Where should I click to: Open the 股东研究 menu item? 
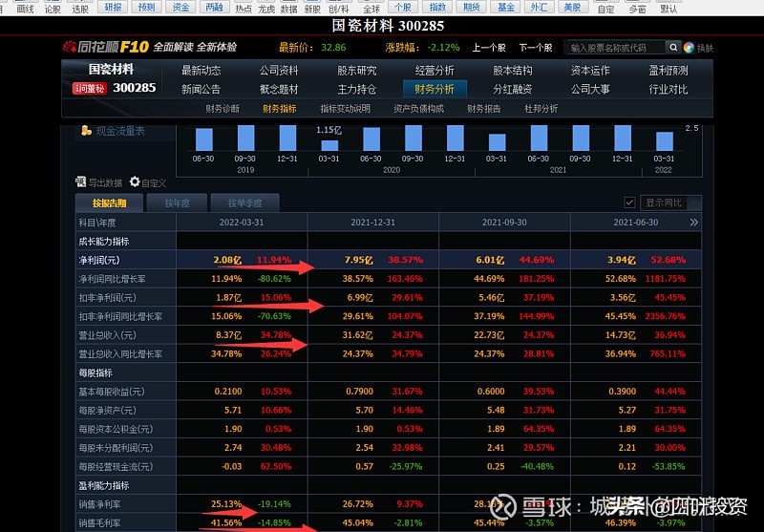tap(356, 71)
